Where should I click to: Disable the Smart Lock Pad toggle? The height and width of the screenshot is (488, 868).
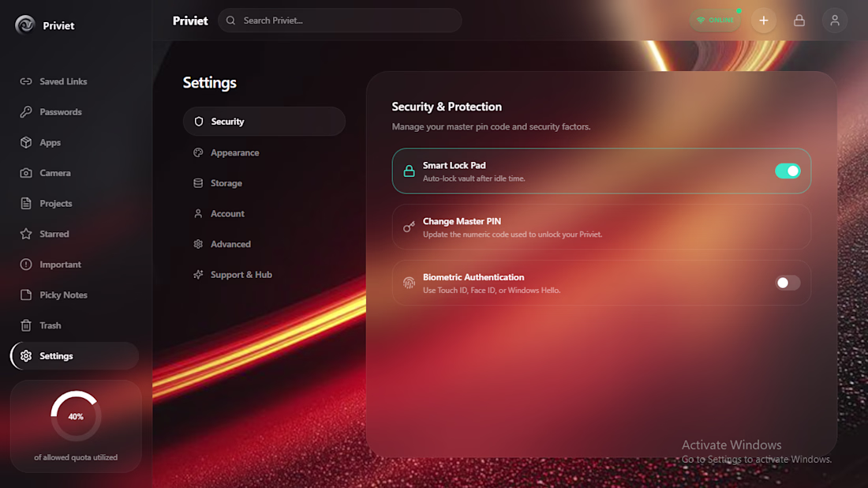pos(788,171)
